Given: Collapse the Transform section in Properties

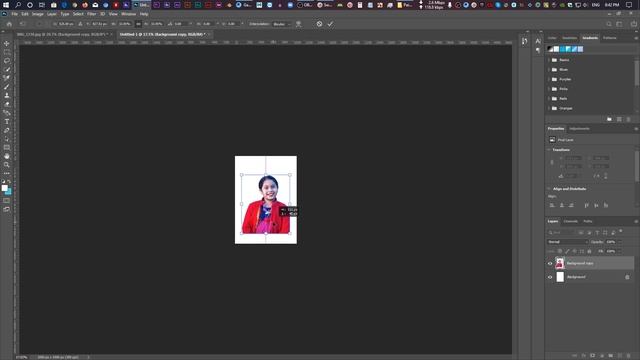Looking at the screenshot, I should (549, 150).
